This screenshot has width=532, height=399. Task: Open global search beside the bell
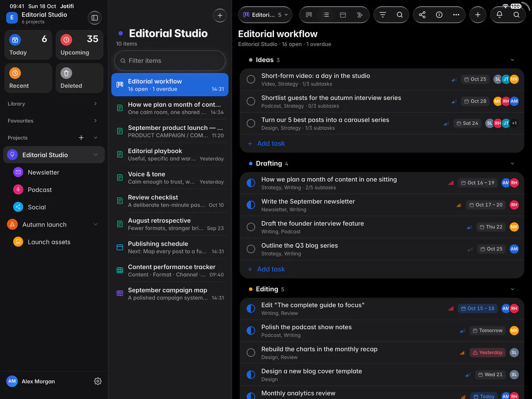click(516, 15)
